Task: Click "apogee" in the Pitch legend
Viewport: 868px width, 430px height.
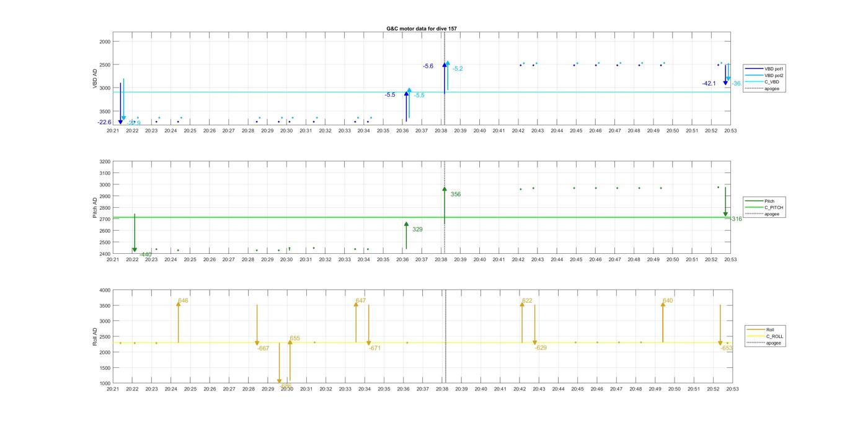Action: tap(771, 214)
